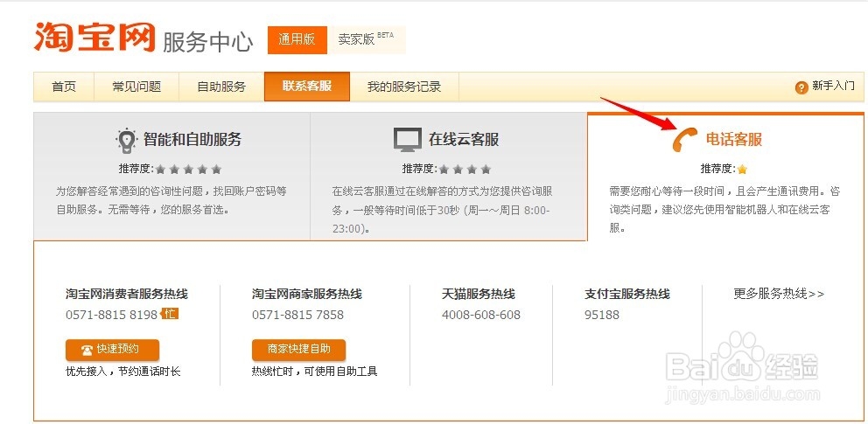This screenshot has height=424, width=868.
Task: Open 更多服务热线>> more hotlines link
Action: click(x=779, y=294)
